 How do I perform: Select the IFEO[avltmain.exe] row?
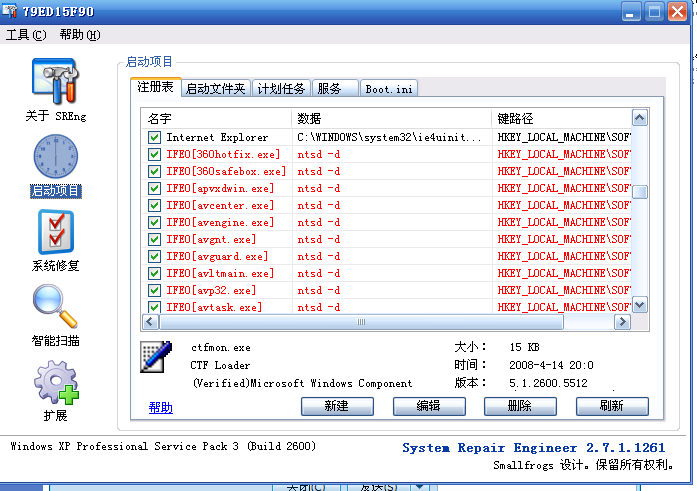(387, 273)
